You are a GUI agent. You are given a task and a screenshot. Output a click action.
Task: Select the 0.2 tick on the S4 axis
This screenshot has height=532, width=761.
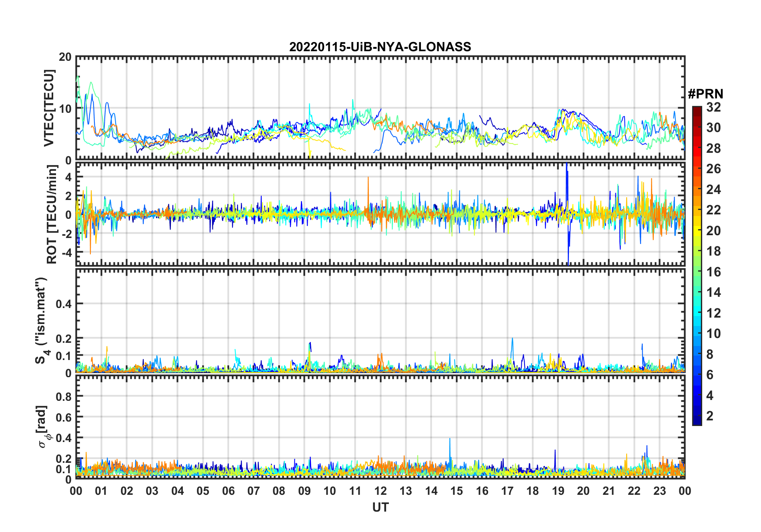(64, 338)
